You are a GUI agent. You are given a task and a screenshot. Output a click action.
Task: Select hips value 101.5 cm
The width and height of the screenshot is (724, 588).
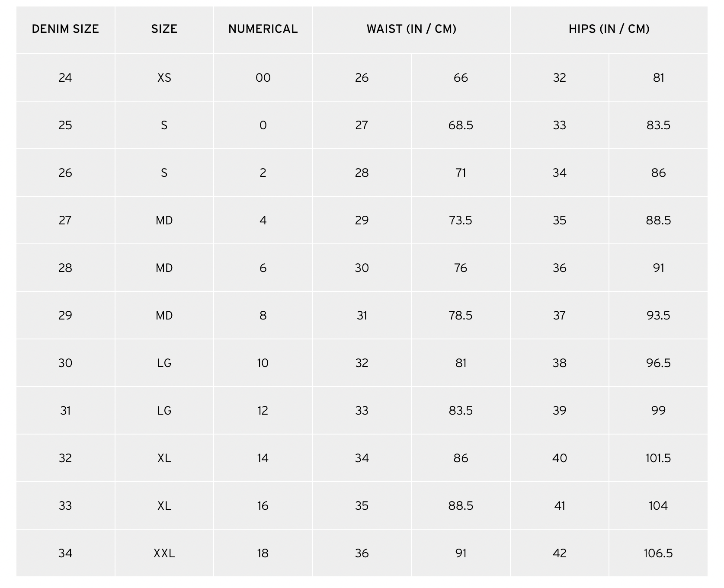tap(658, 458)
